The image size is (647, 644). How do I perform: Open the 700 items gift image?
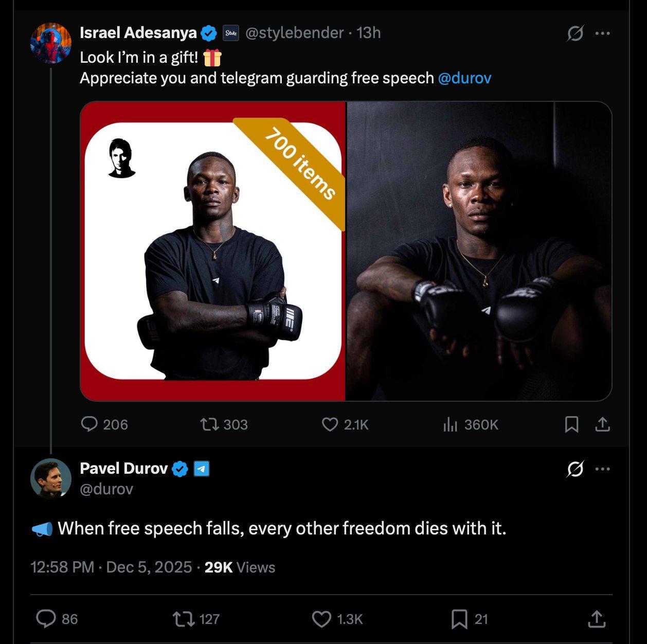[213, 251]
